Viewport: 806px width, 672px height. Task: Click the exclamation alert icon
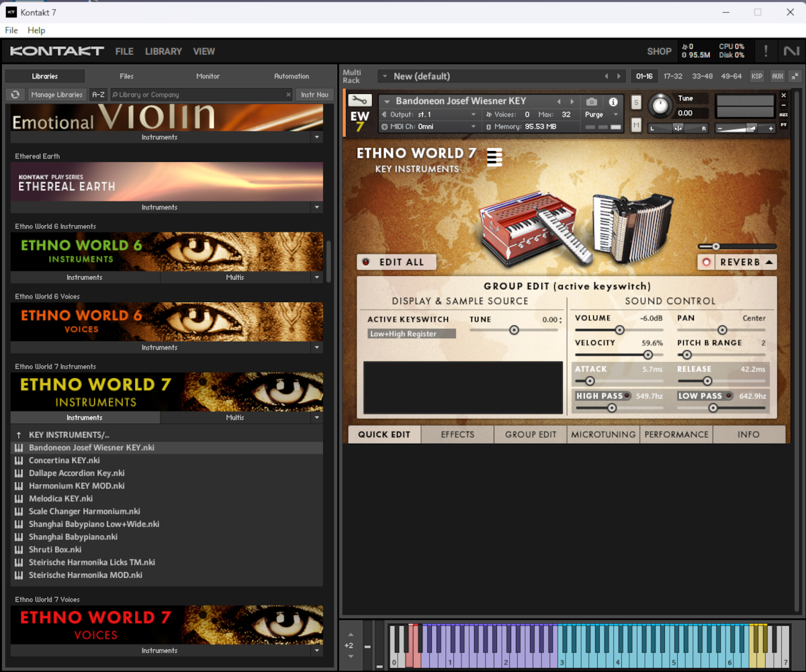coord(766,51)
